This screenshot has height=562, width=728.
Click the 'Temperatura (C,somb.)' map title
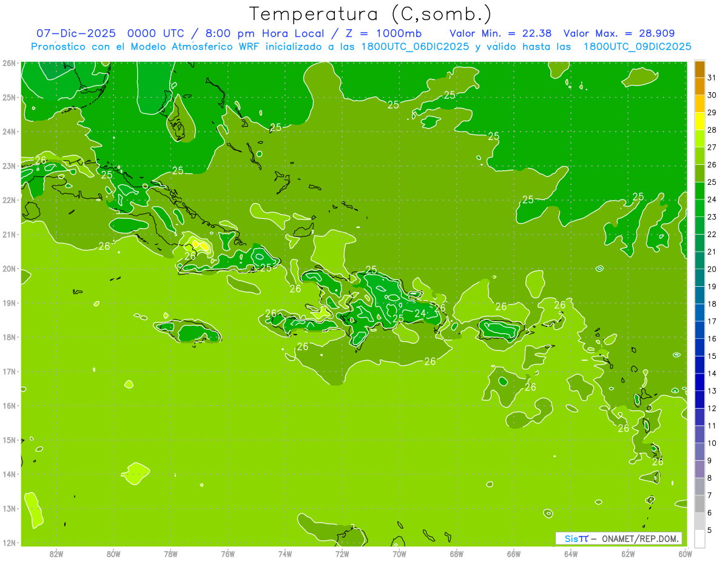371,14
